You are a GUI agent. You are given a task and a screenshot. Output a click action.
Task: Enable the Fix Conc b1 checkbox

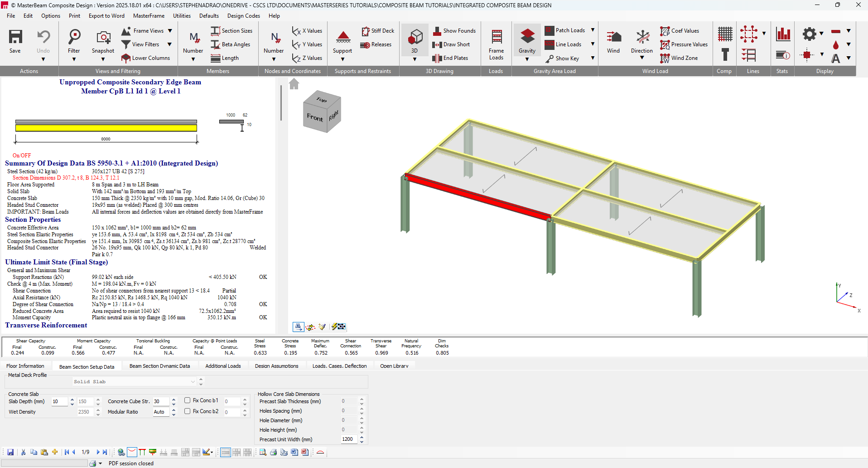(x=187, y=400)
